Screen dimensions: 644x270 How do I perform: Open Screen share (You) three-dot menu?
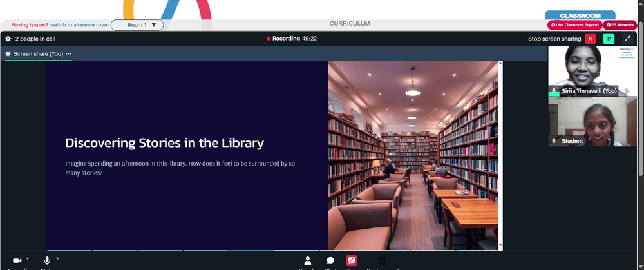[68, 54]
